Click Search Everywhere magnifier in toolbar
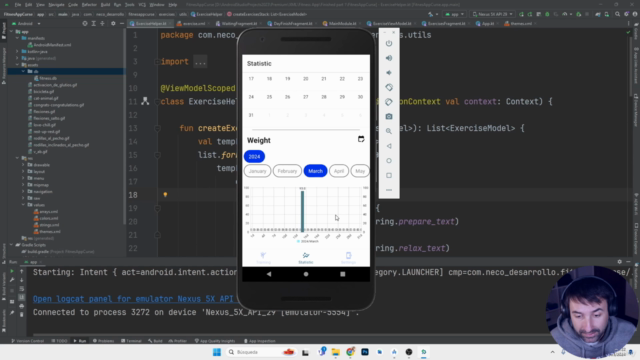The height and width of the screenshot is (360, 640). tap(618, 14)
